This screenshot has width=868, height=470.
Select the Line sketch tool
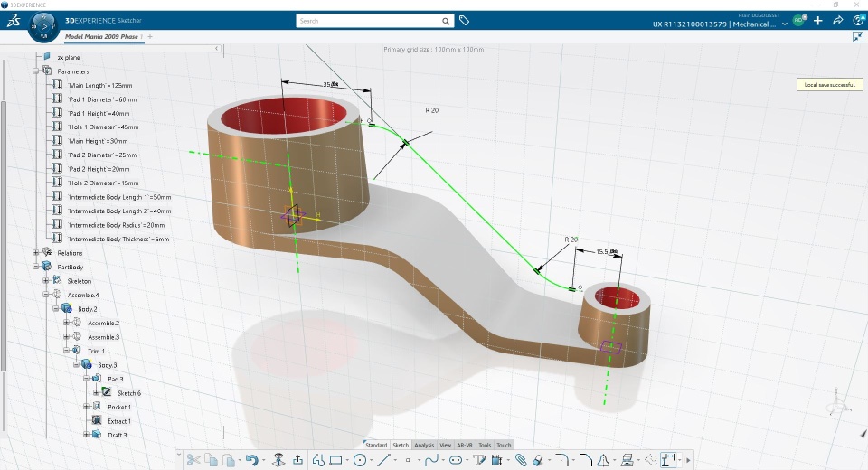(383, 460)
